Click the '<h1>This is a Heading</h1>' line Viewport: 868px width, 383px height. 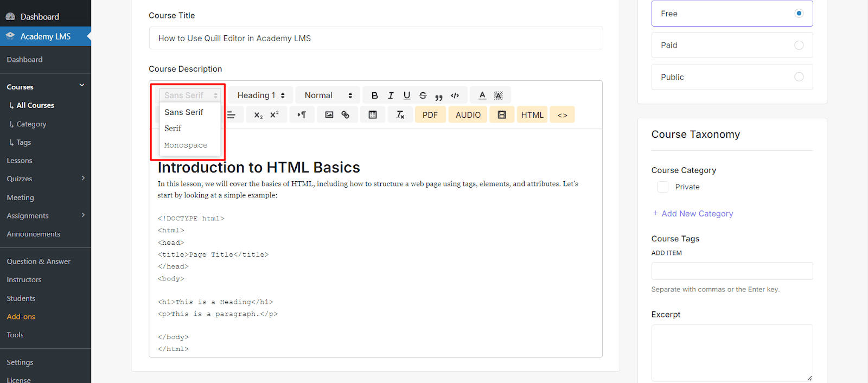coord(215,302)
